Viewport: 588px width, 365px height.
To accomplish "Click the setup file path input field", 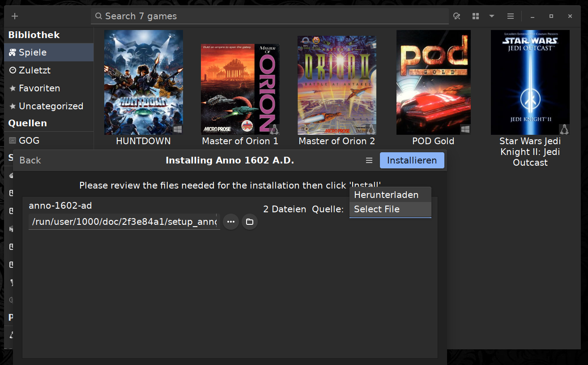I will (124, 222).
